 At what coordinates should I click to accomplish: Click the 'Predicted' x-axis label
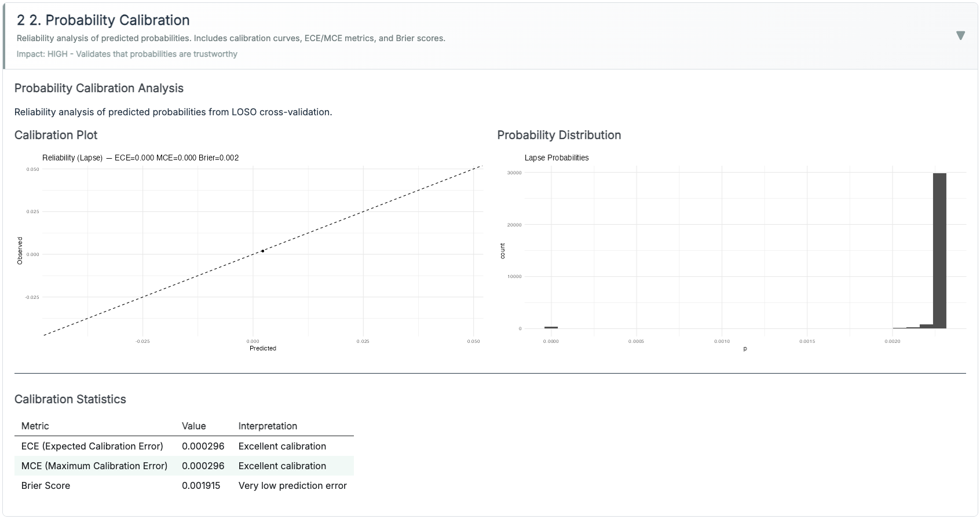pyautogui.click(x=263, y=348)
